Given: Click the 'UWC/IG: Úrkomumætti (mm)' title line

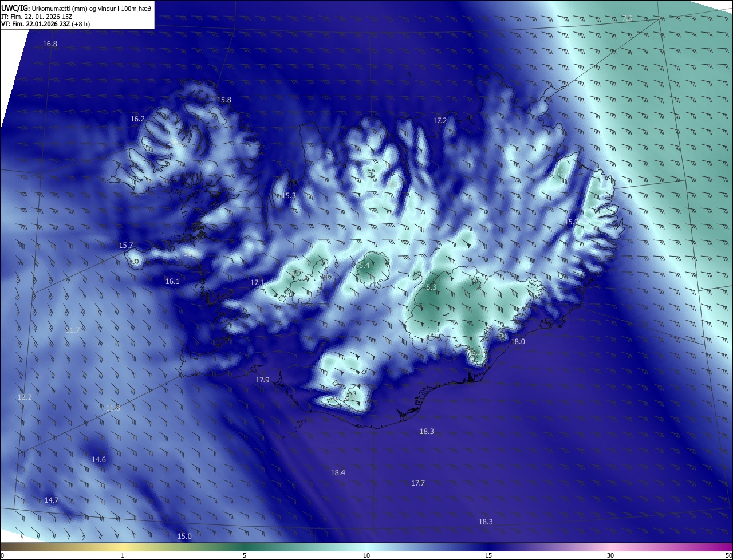Looking at the screenshot, I should point(76,7).
